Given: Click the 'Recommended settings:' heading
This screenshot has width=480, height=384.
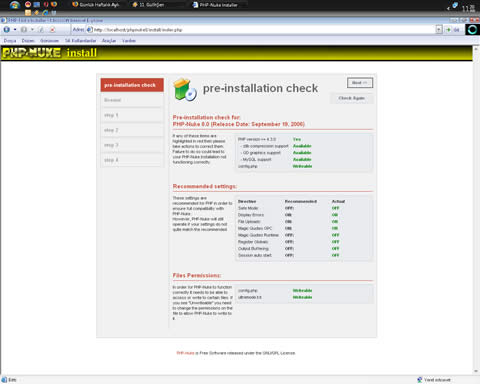Looking at the screenshot, I should tap(205, 186).
